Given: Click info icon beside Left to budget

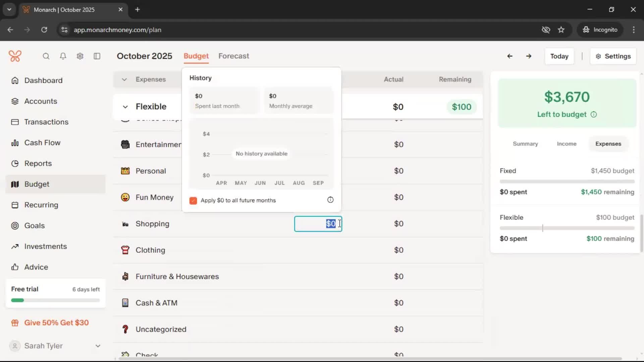Looking at the screenshot, I should (x=594, y=115).
